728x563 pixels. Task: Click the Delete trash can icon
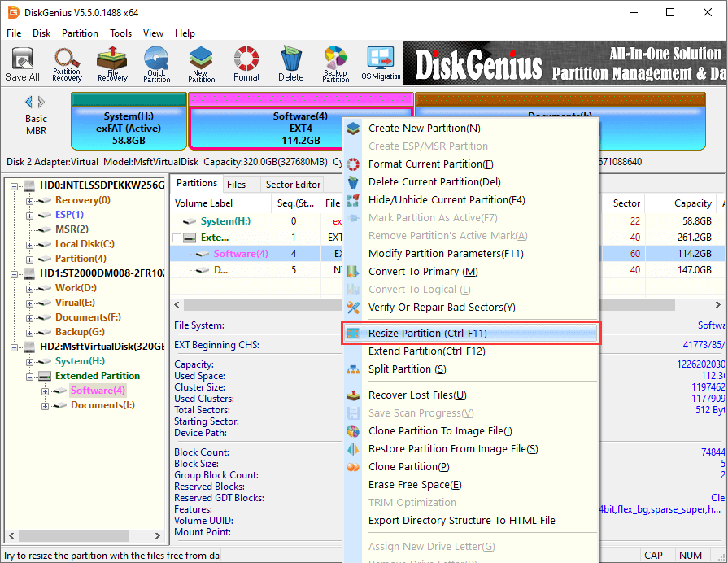tap(290, 64)
